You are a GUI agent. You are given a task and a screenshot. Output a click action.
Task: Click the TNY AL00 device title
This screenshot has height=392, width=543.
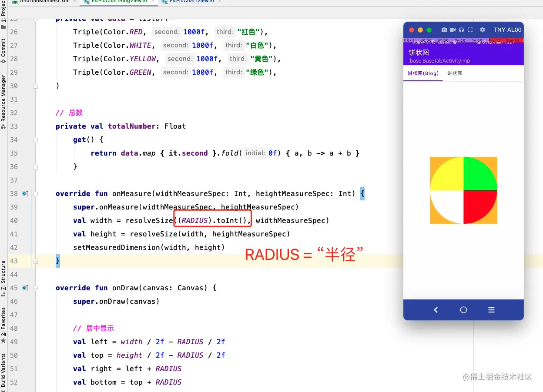pos(507,30)
